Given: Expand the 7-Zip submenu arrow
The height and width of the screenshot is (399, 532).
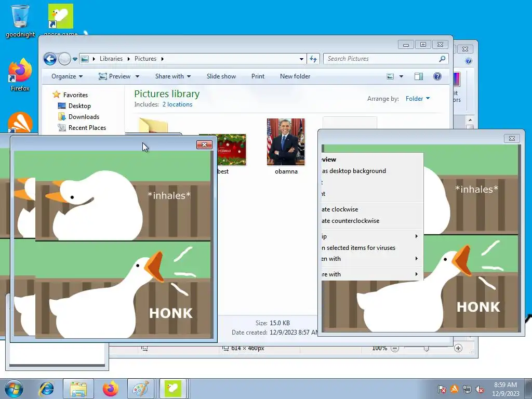Looking at the screenshot, I should click(416, 236).
